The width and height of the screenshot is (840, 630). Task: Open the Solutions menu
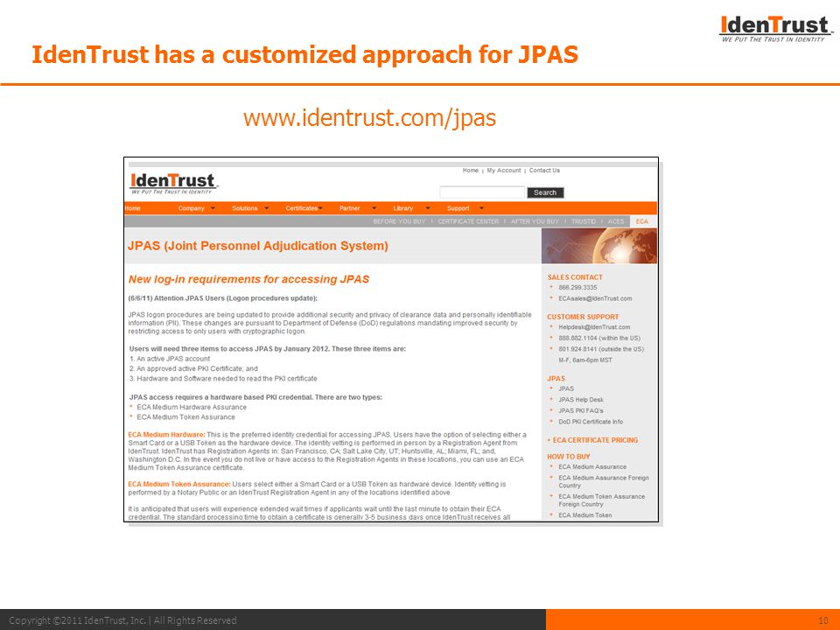click(245, 208)
